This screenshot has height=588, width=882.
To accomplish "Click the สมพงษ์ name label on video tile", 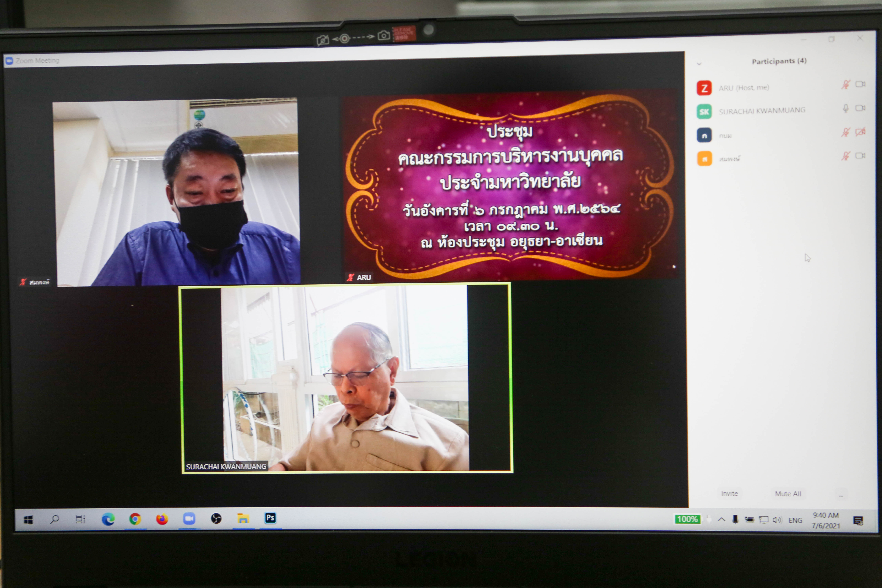I will [34, 282].
